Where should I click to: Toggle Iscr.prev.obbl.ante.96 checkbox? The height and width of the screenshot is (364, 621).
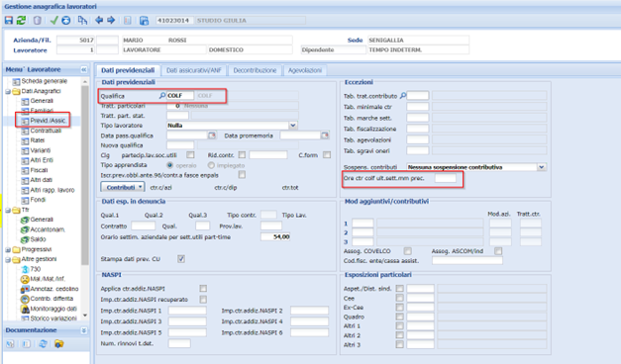[x=242, y=174]
